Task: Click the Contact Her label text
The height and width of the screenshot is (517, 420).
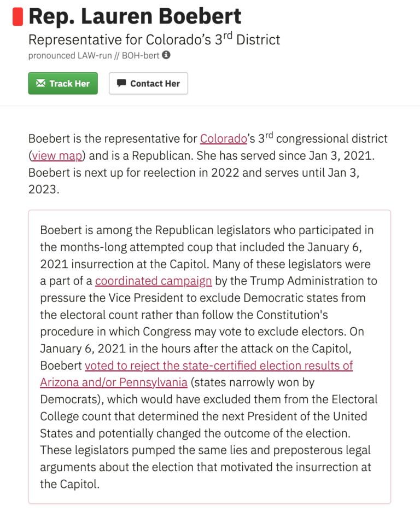Action: point(155,83)
